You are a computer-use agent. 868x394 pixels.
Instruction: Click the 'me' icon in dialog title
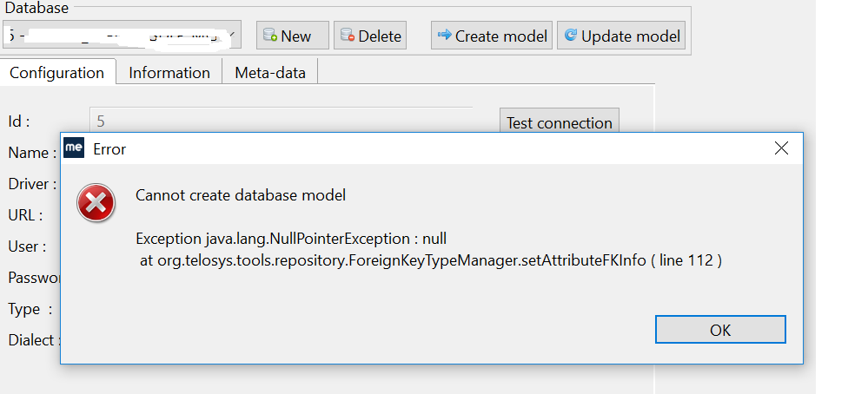75,148
